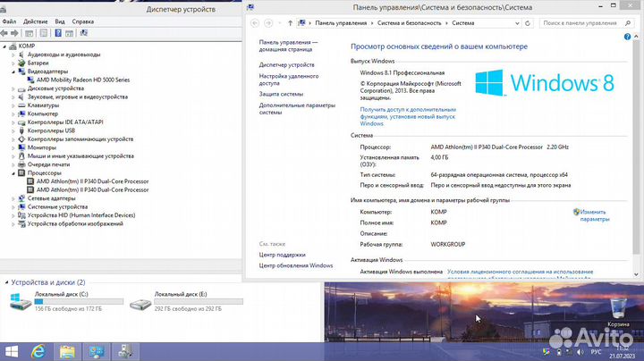This screenshot has height=361, width=644.
Task: Open the Диспетчер устройств sidebar link
Action: pyautogui.click(x=287, y=65)
